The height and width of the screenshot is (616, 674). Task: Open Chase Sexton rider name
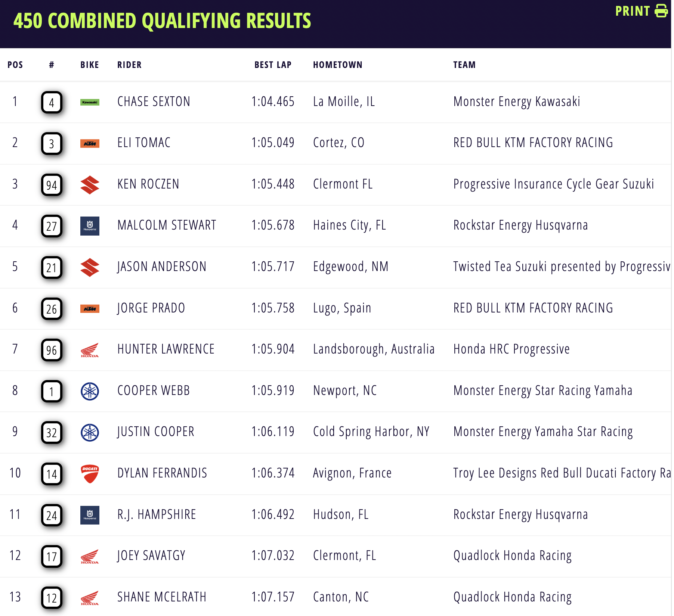point(154,102)
